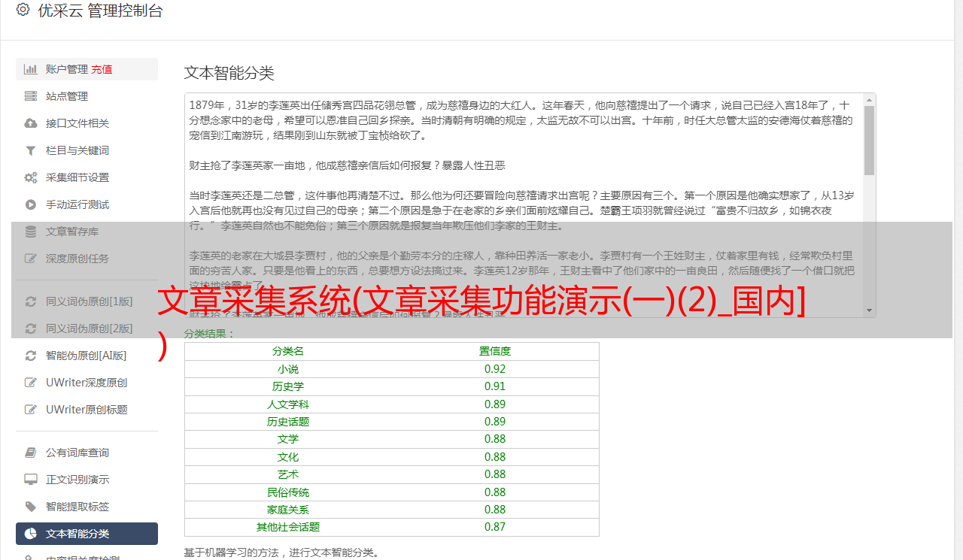Click the book icon for 公有词库查询

tap(31, 453)
